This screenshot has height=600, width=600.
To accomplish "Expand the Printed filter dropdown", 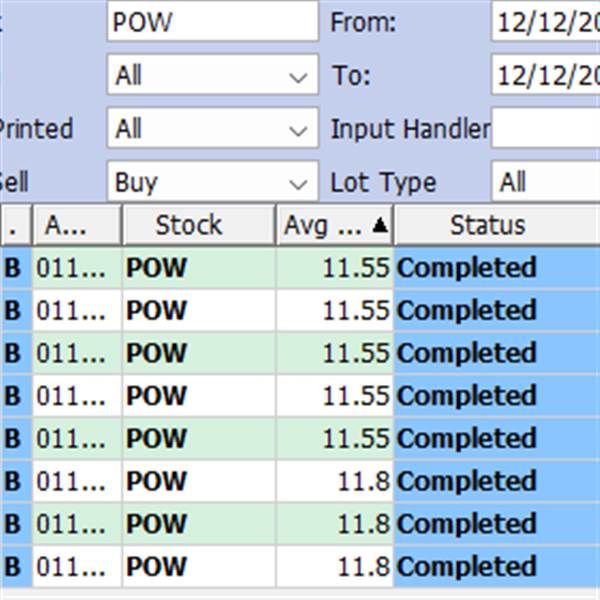I will [298, 130].
